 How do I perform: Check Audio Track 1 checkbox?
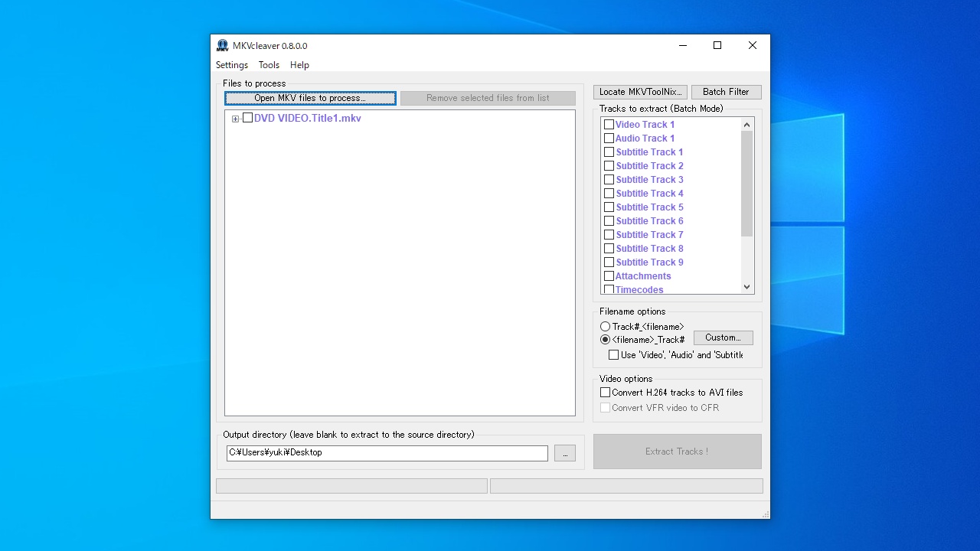click(x=609, y=139)
